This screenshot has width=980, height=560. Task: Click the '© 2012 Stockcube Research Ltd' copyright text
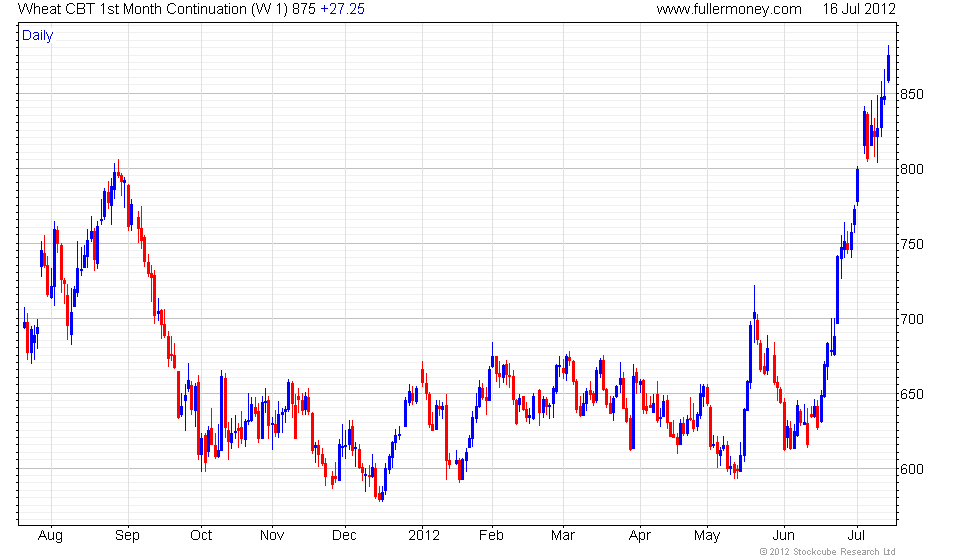point(828,552)
